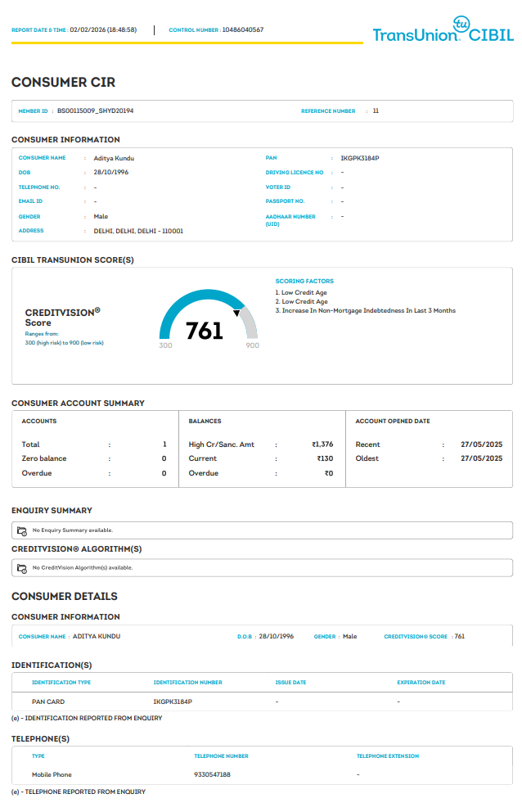Viewport: 522px width, 812px height.
Task: Select control number 10486040567
Action: (243, 30)
